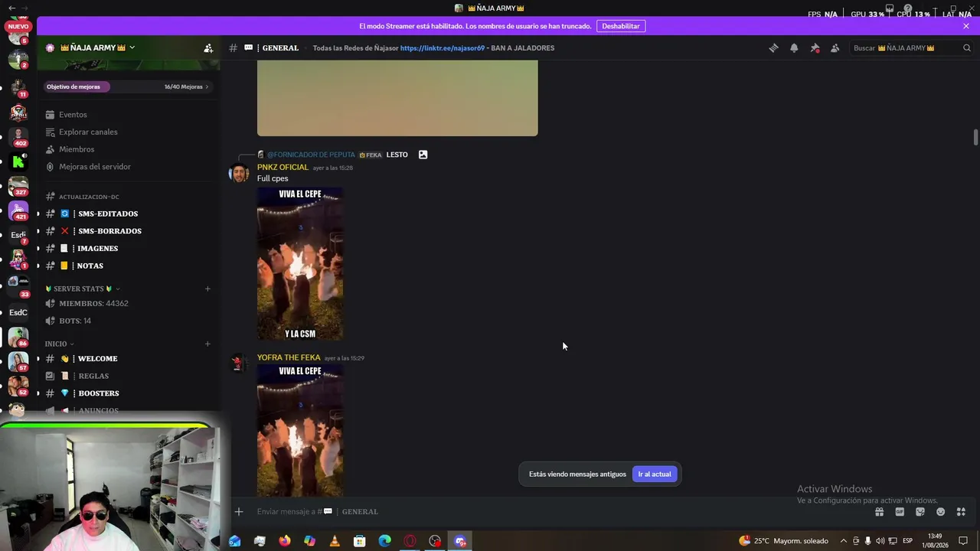
Task: Open pinned messages icon
Action: point(815,47)
